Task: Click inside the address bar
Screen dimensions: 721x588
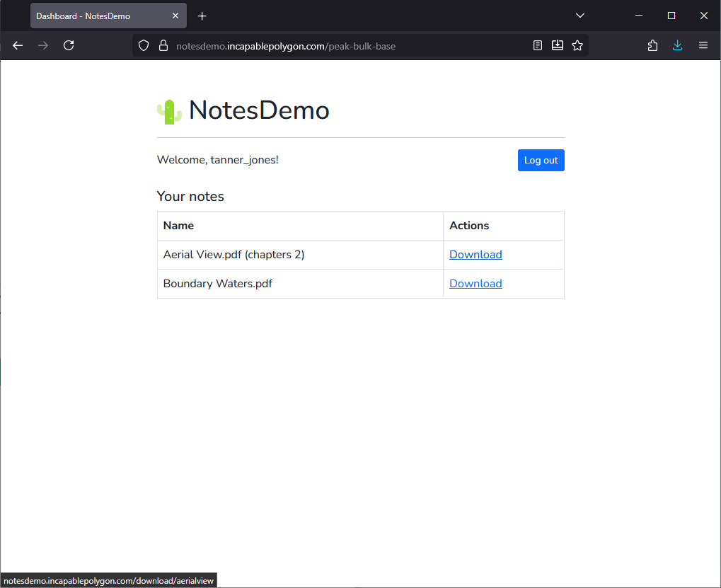Action: pyautogui.click(x=354, y=45)
